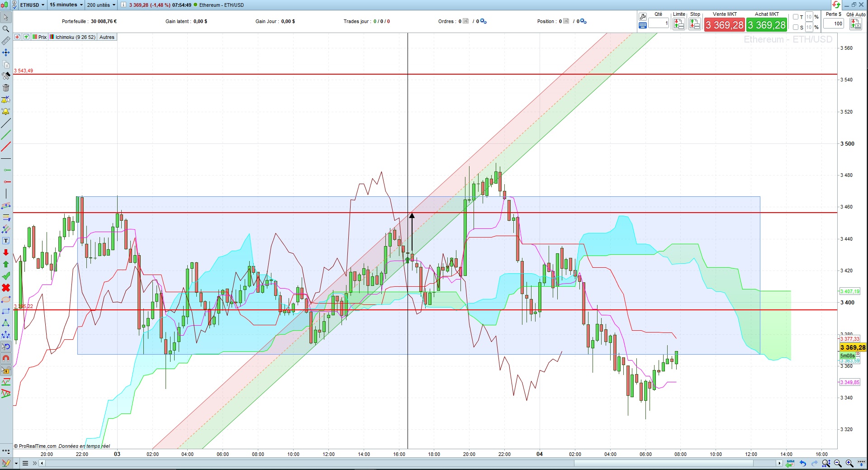Click the Qté quantity input field

tap(658, 24)
